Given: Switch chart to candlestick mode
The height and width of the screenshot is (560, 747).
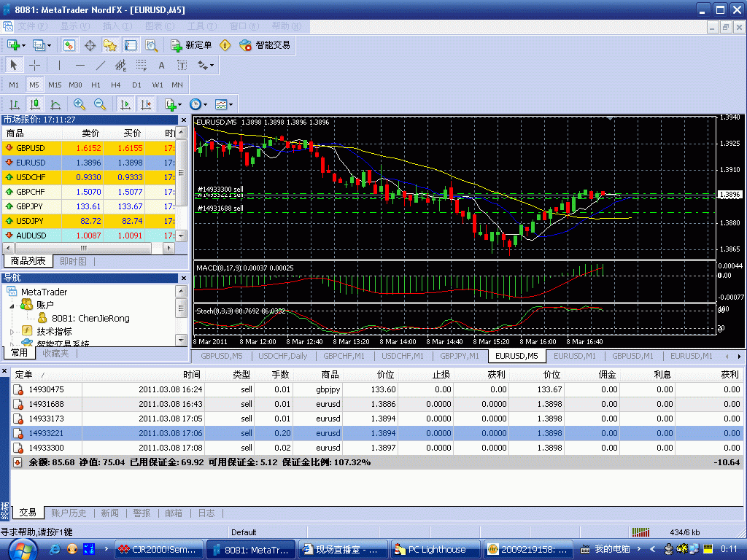Looking at the screenshot, I should tap(34, 104).
